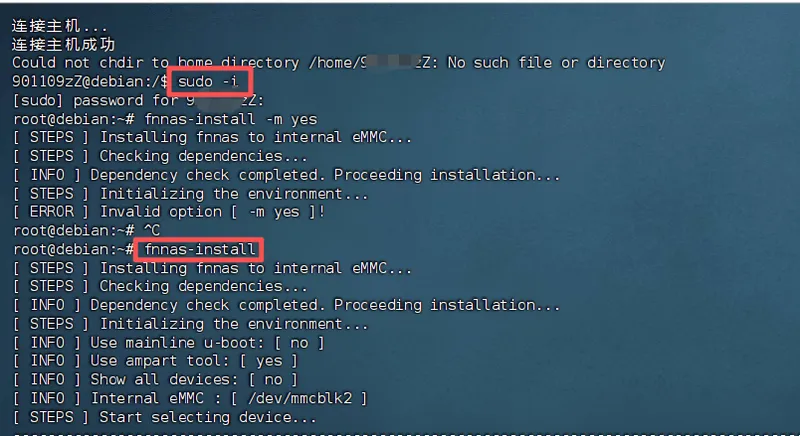The width and height of the screenshot is (800, 436).
Task: Click first Dependency check completed line
Action: click(287, 175)
